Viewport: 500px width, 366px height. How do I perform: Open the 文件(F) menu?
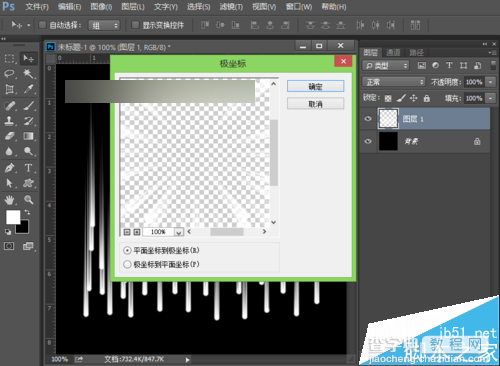tap(37, 7)
